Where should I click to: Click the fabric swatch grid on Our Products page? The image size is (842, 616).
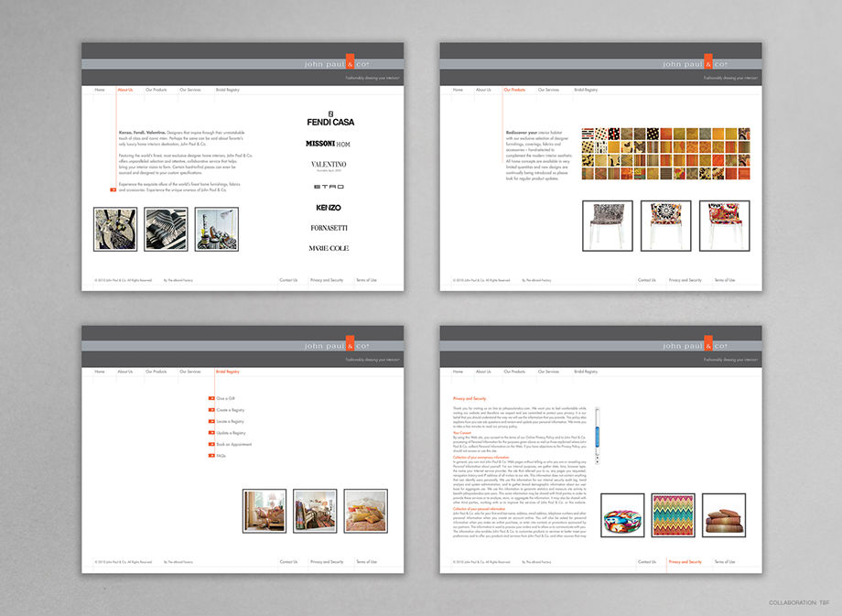tap(666, 154)
